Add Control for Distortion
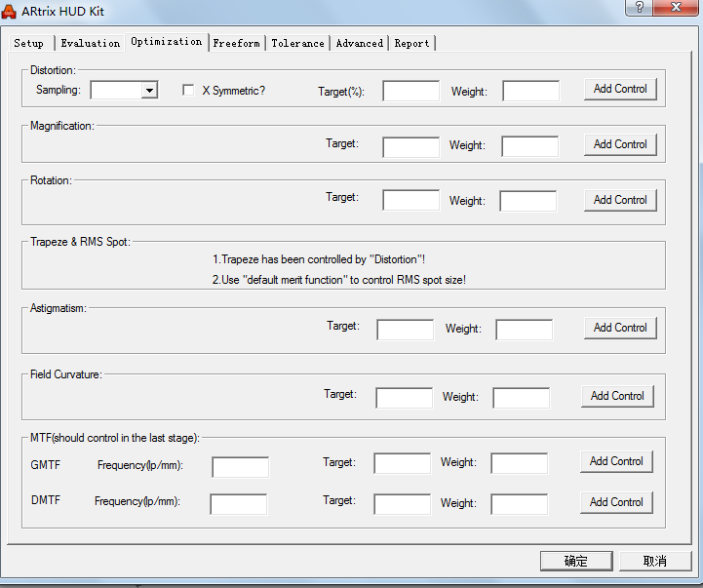This screenshot has width=703, height=588. [x=620, y=89]
